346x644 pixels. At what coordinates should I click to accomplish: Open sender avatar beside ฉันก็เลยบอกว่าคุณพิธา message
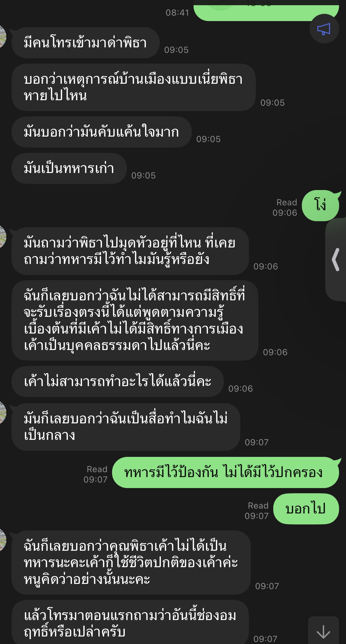point(3,540)
